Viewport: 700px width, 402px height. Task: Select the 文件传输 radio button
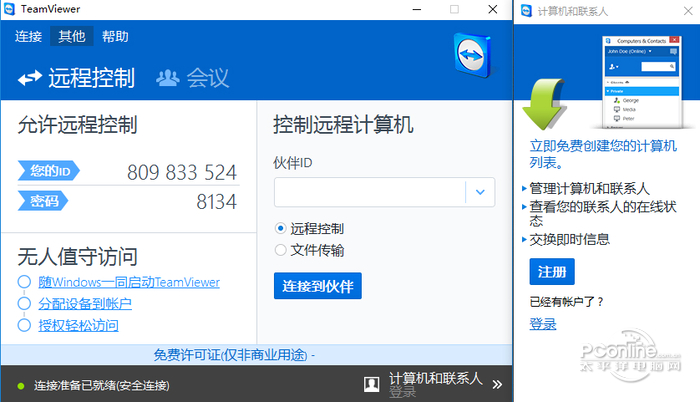(280, 250)
